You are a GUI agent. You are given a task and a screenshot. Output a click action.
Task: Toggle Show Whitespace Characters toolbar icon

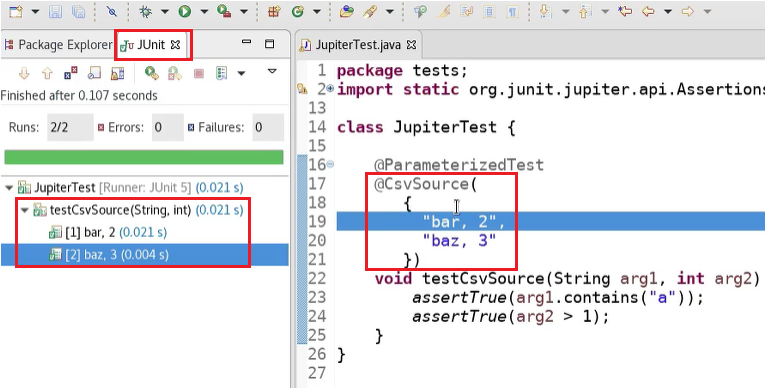tap(512, 11)
